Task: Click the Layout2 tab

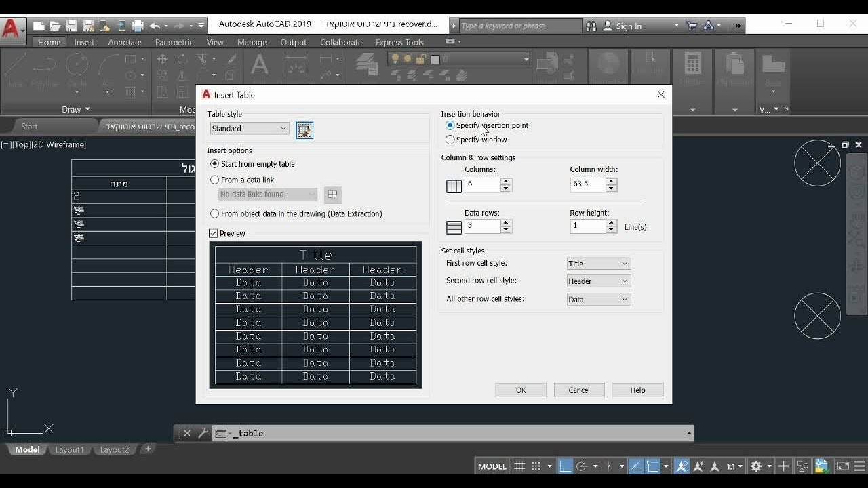Action: click(x=115, y=449)
